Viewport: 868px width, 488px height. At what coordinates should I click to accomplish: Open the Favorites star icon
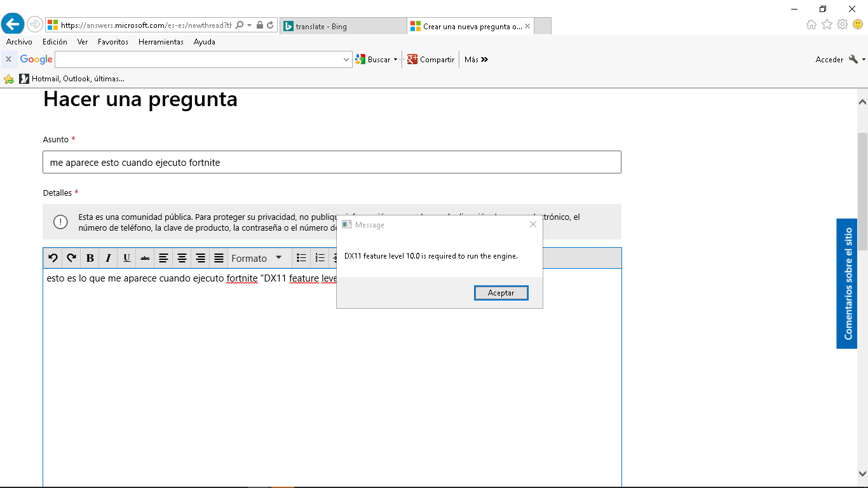coord(827,25)
